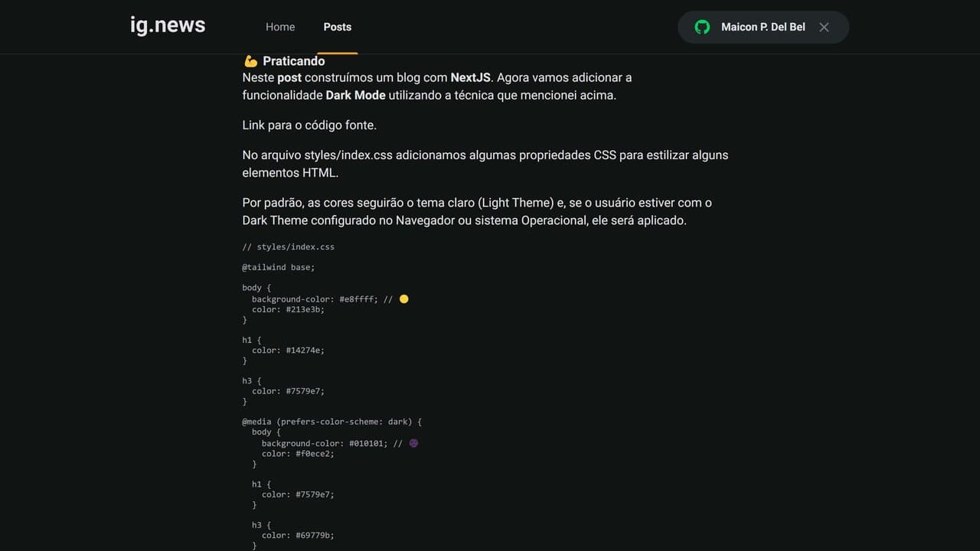
Task: Click the bold "post" word link
Action: coord(289,77)
